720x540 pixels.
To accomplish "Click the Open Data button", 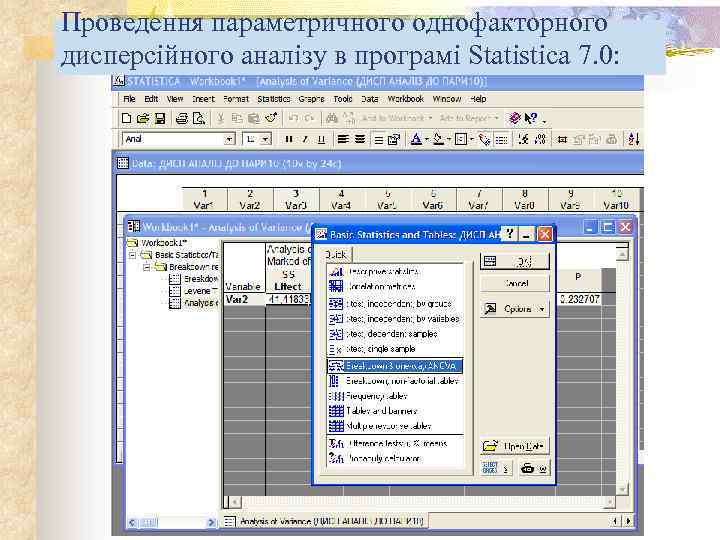I will 515,446.
